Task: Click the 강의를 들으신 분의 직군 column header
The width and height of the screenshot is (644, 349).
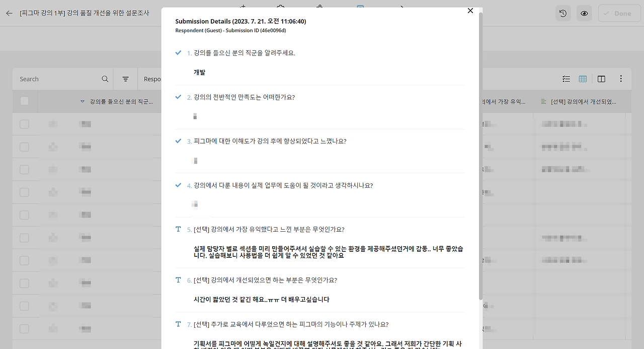Action: (121, 102)
